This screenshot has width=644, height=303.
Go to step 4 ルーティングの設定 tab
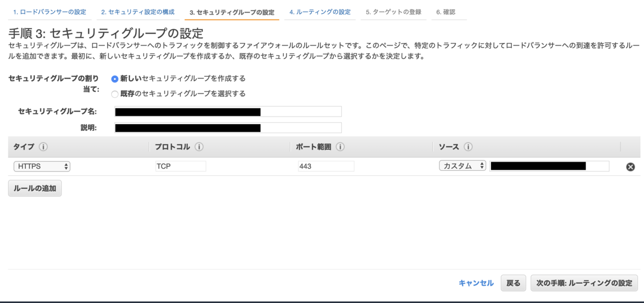pyautogui.click(x=320, y=12)
